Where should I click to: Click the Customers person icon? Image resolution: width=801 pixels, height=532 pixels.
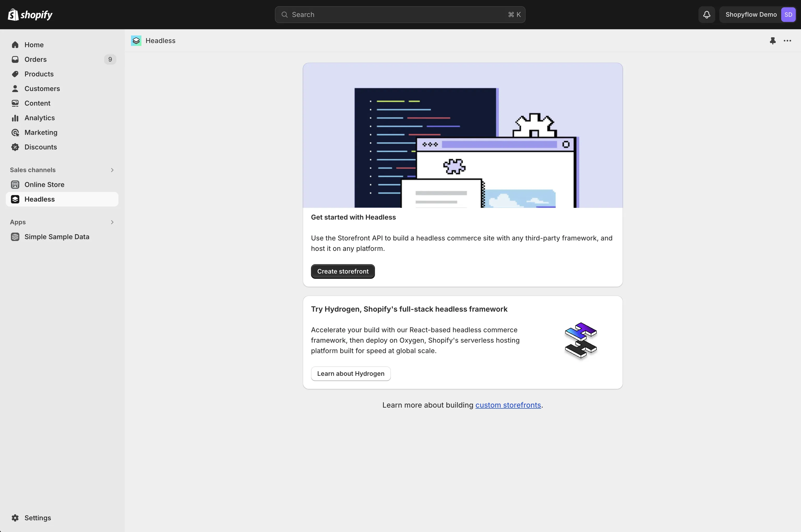pyautogui.click(x=15, y=89)
